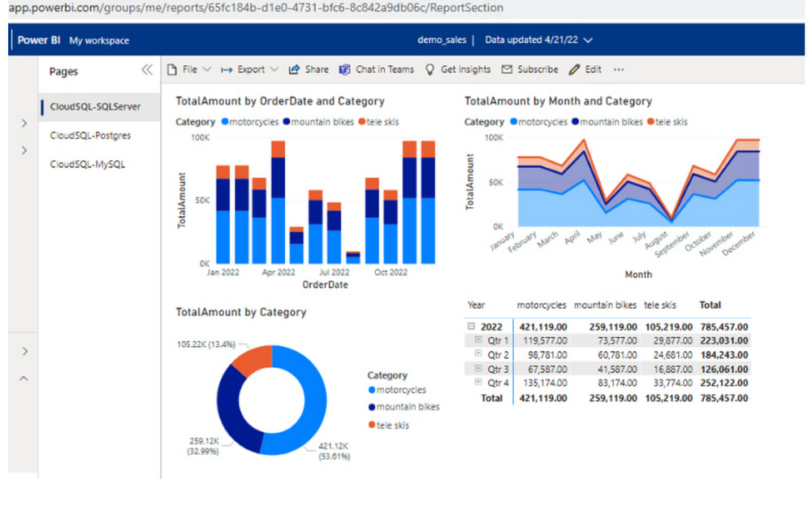Click the Get insights lightbulb icon
The width and height of the screenshot is (812, 528).
click(430, 70)
